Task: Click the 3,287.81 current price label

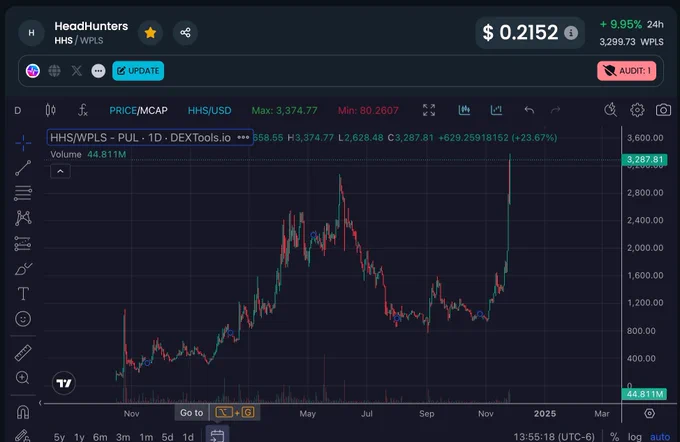Action: point(644,160)
